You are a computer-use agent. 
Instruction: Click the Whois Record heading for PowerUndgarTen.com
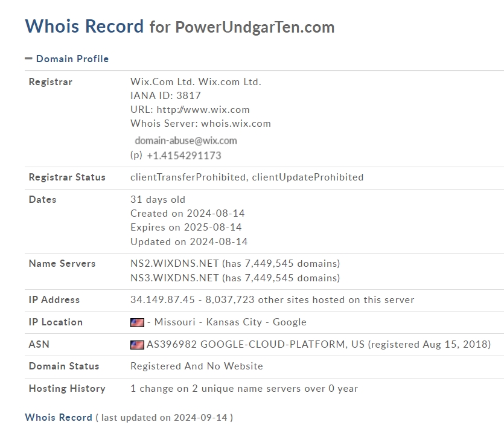[x=180, y=27]
